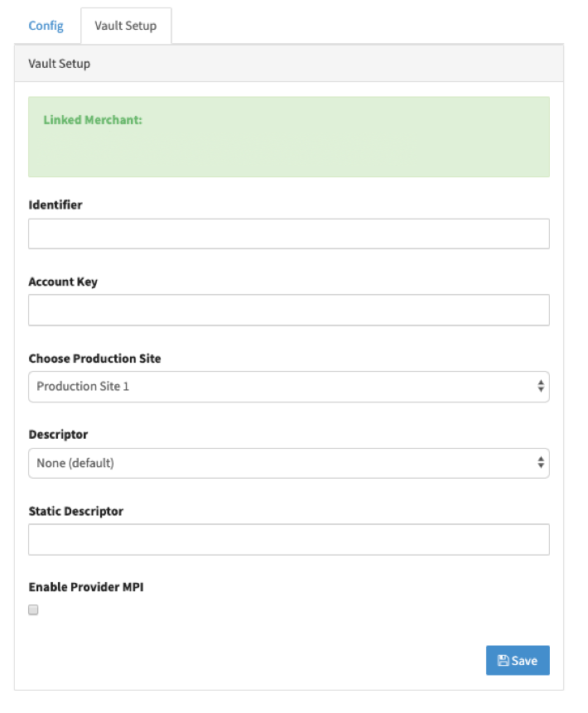Screen dimensions: 588x713
Task: Click the Account Key label
Action: click(x=63, y=282)
